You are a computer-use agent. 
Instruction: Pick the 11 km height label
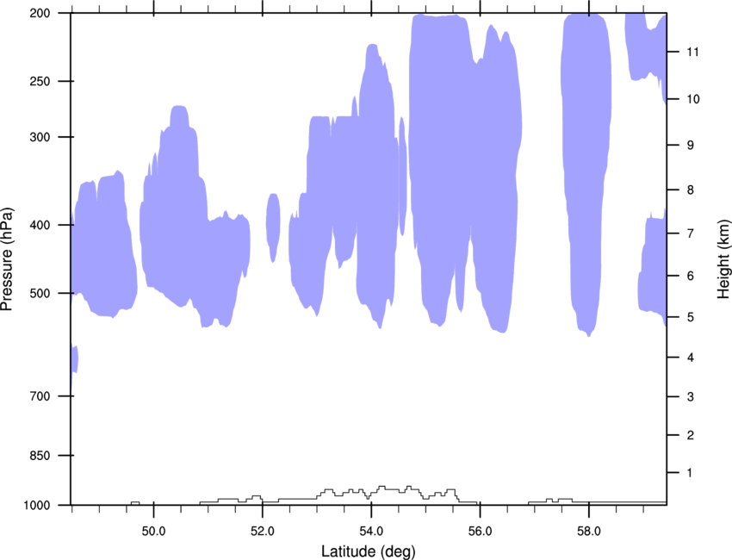click(692, 52)
